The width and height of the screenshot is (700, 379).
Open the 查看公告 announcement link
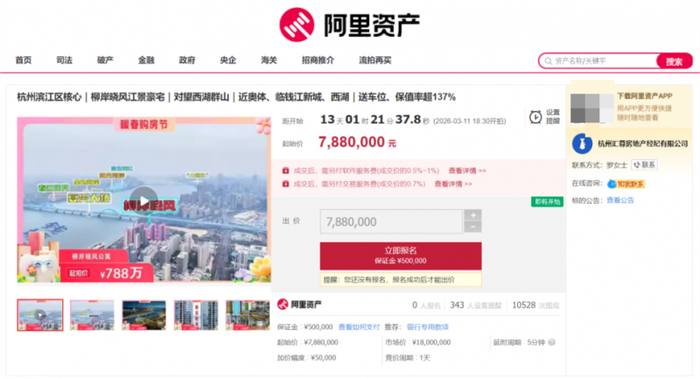(620, 200)
